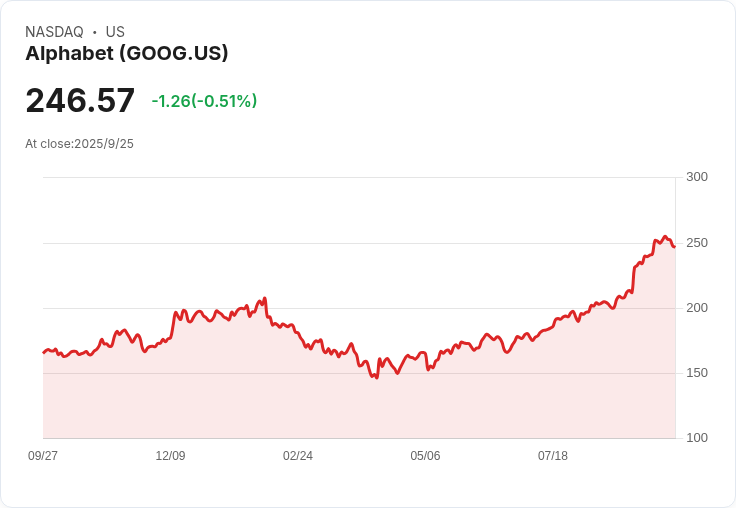Click the lowest dip of the price line
The image size is (736, 508).
point(376,378)
